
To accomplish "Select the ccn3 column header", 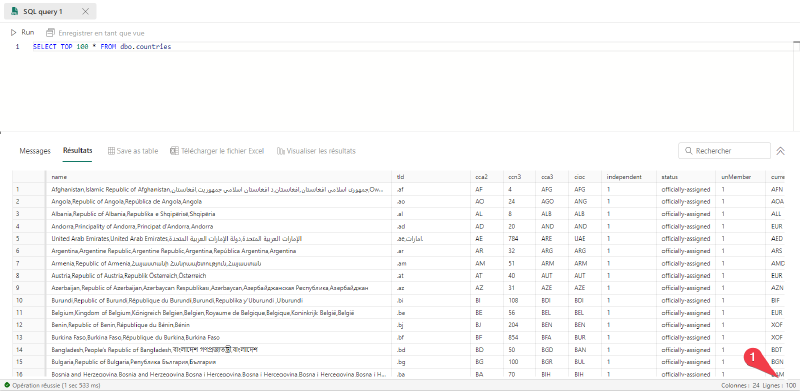I will (x=519, y=177).
